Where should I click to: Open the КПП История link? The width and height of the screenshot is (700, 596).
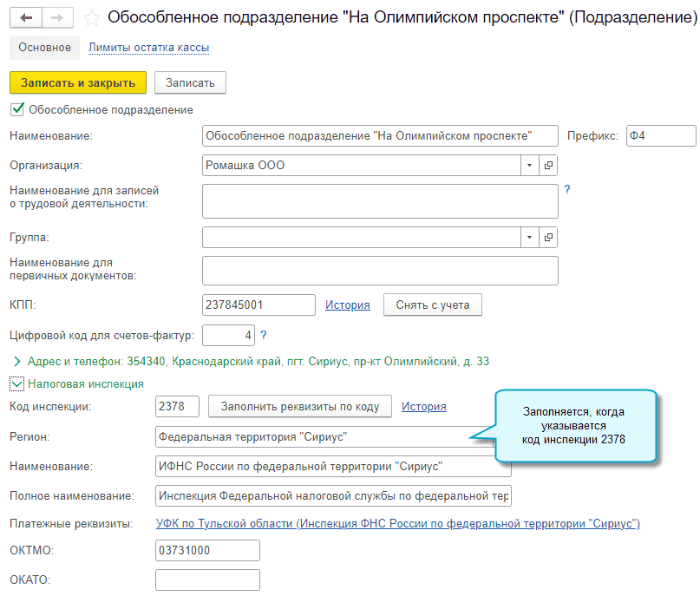tap(347, 305)
